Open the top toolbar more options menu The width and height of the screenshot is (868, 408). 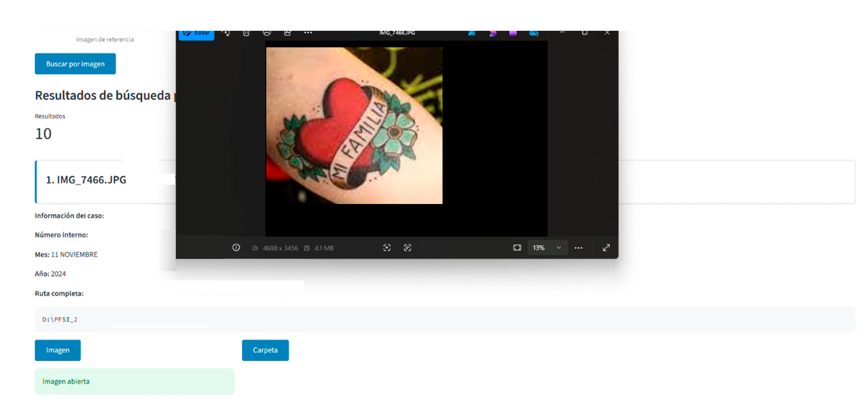click(x=308, y=33)
